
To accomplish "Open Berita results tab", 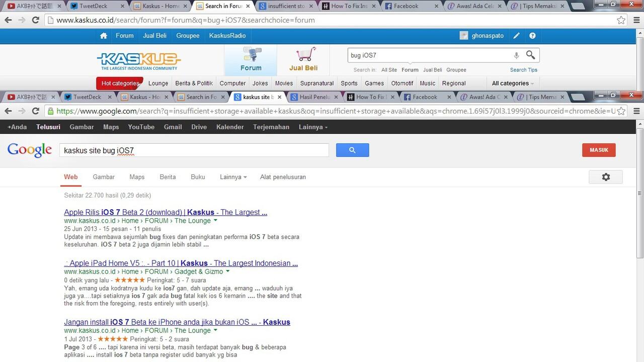I will pyautogui.click(x=168, y=177).
